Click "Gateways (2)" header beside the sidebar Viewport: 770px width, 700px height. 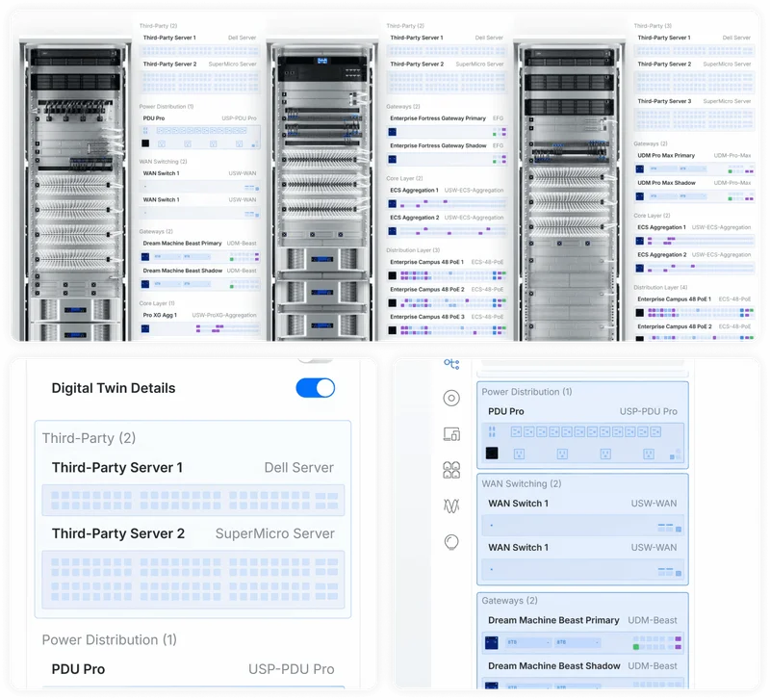coord(510,601)
